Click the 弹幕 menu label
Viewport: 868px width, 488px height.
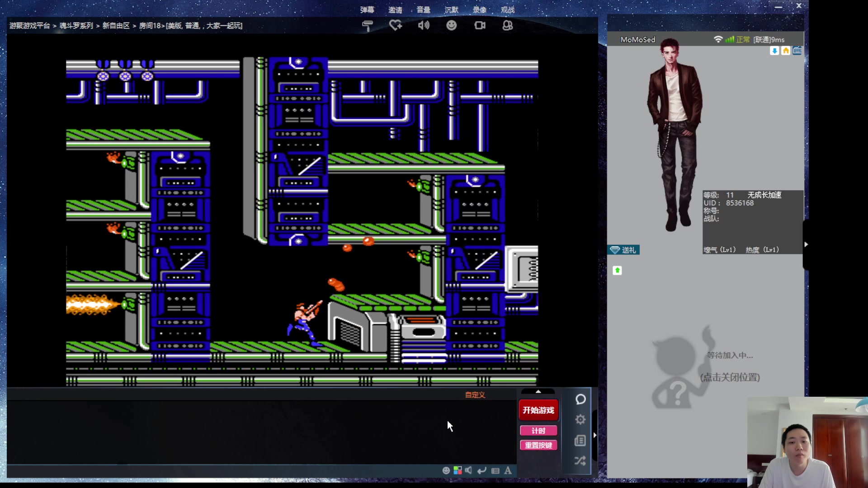[x=367, y=10]
